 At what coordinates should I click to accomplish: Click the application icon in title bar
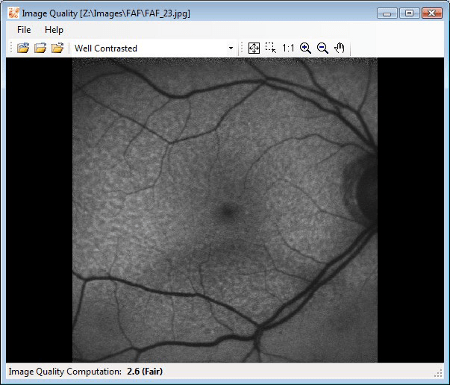14,13
